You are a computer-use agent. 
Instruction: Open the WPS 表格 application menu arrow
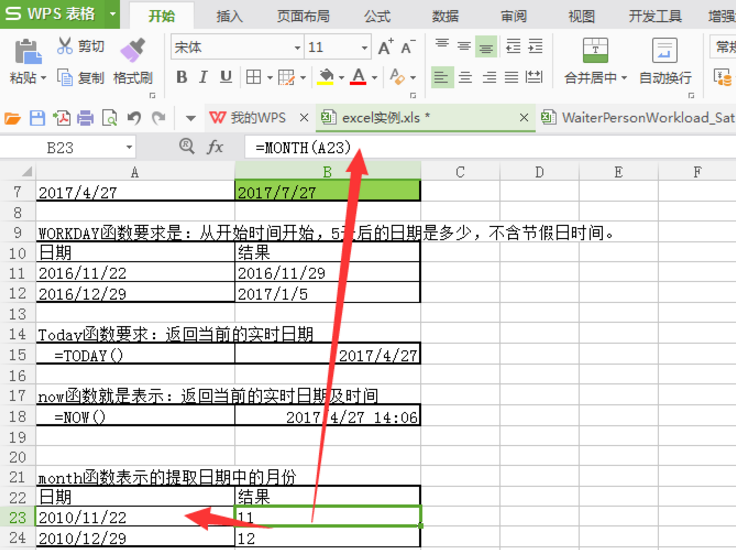pos(112,14)
